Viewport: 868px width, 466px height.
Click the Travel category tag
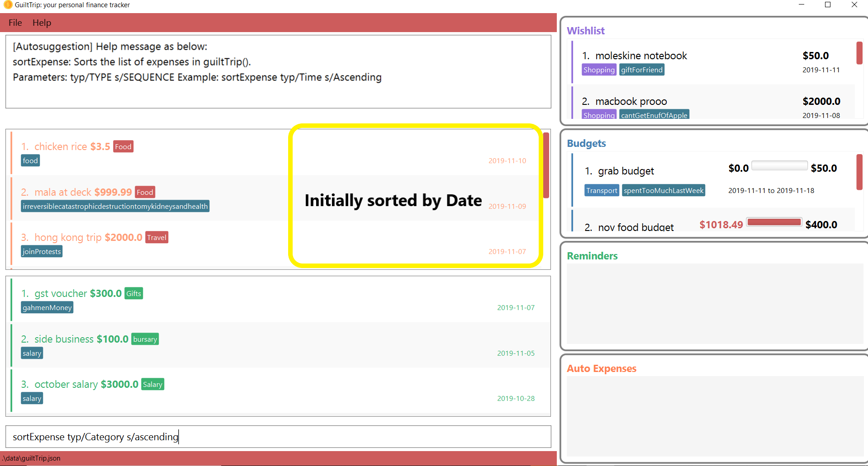(x=157, y=237)
